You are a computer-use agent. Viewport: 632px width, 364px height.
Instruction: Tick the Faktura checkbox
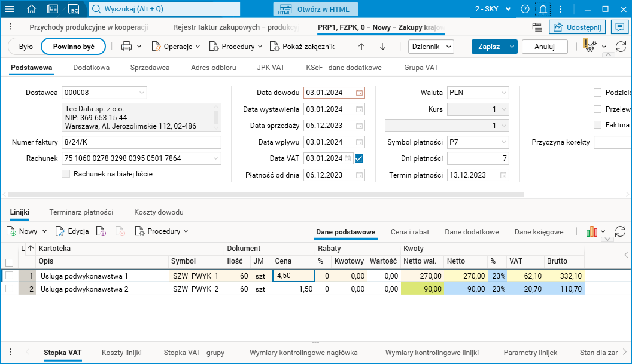point(598,125)
